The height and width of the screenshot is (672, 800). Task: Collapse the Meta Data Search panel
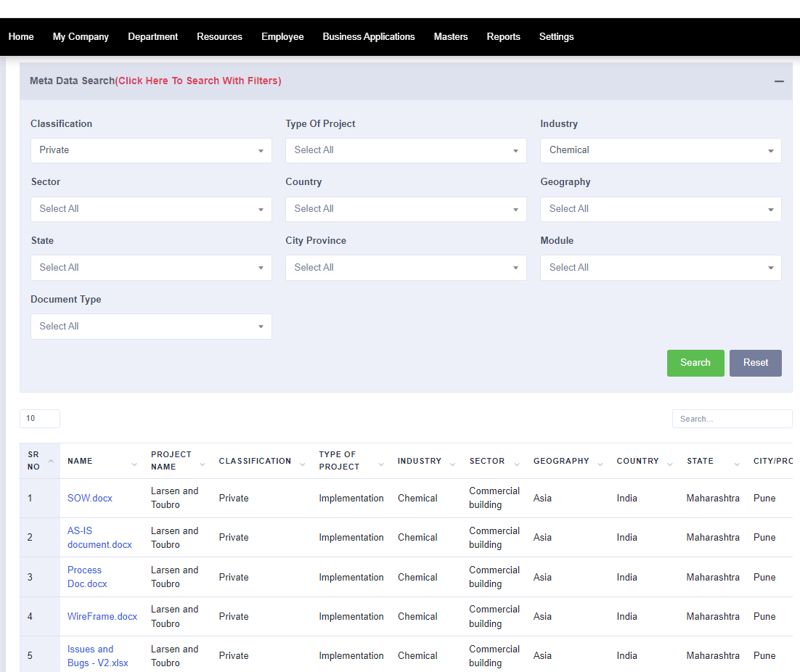tap(777, 81)
